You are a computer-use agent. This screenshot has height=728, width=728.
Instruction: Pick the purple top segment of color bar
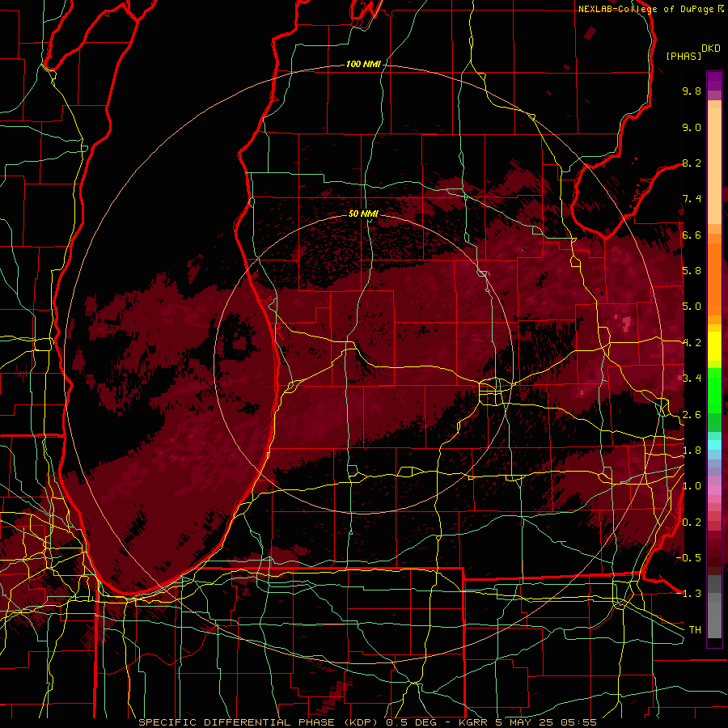(714, 81)
